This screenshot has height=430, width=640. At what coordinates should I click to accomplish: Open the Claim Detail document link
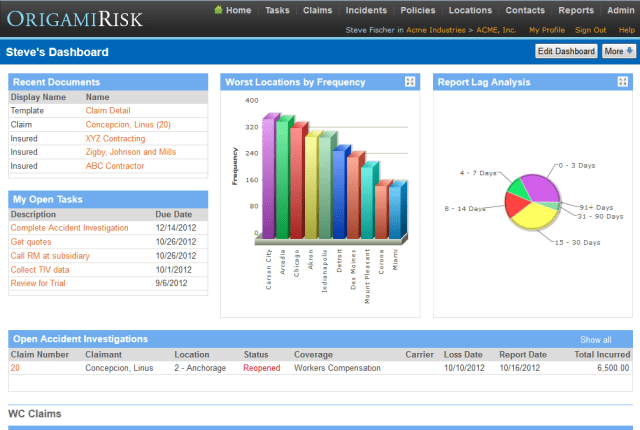coord(108,111)
